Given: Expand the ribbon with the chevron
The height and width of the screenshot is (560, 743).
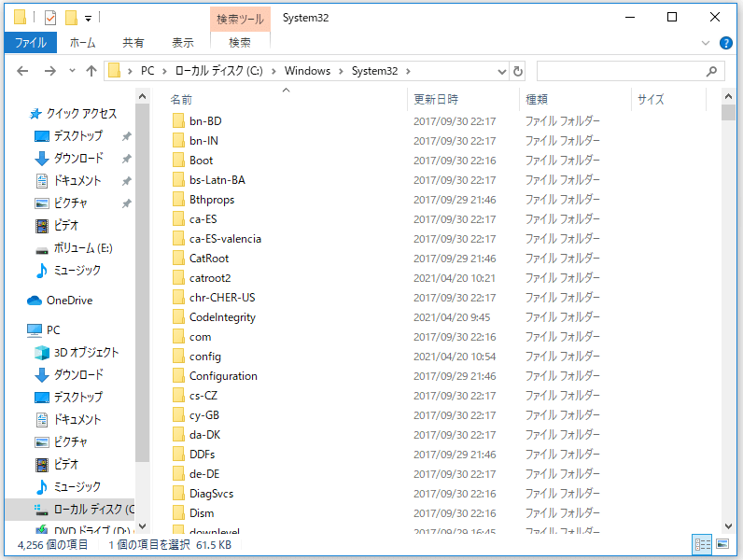Looking at the screenshot, I should tap(706, 43).
